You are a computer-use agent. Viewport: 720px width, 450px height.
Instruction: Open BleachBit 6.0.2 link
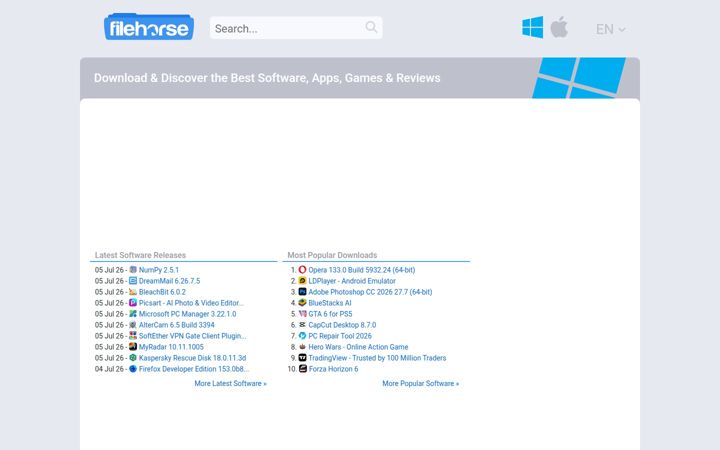(162, 292)
